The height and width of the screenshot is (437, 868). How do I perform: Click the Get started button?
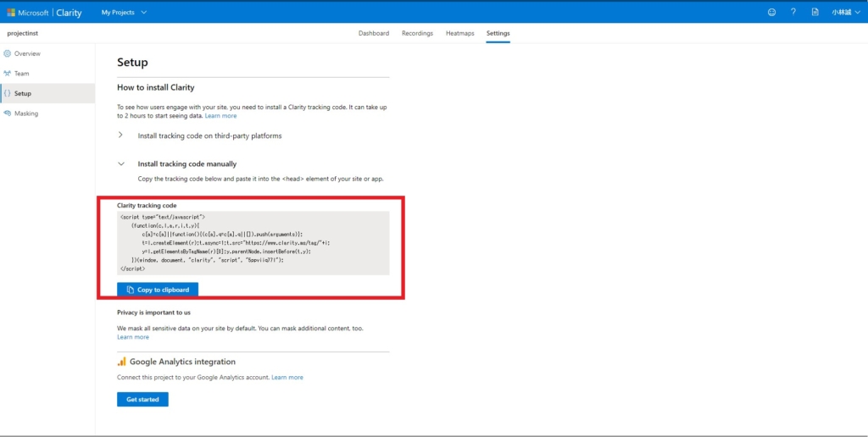142,400
